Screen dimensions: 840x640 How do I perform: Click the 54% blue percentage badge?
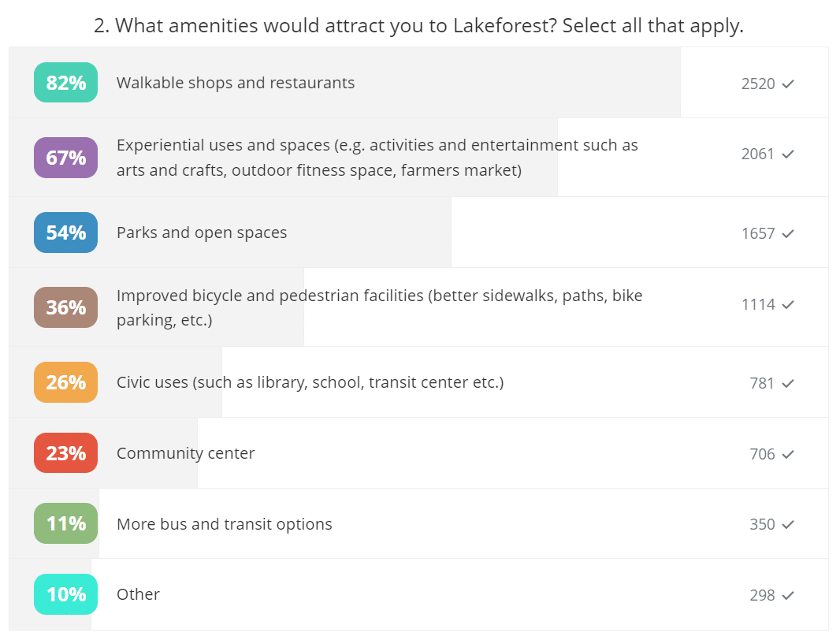pyautogui.click(x=65, y=233)
